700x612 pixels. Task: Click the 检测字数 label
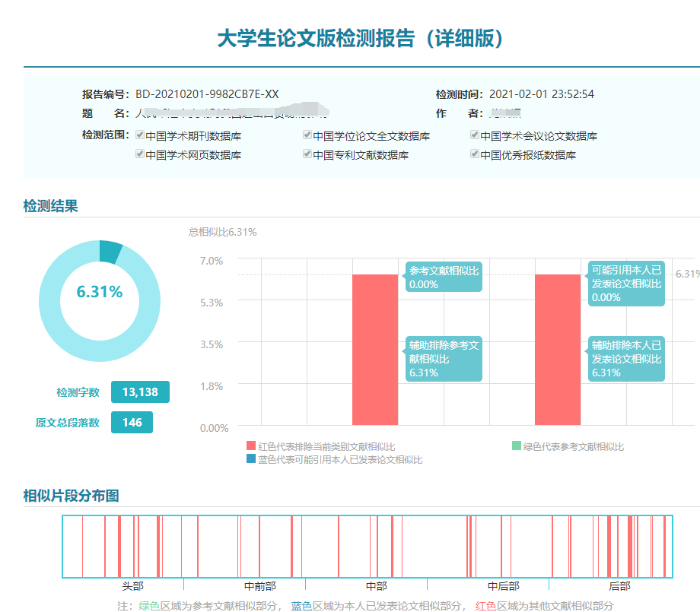click(x=78, y=392)
